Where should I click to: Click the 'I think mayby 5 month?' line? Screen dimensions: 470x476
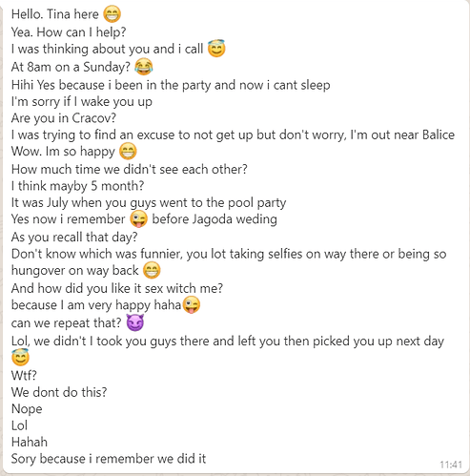point(77,186)
